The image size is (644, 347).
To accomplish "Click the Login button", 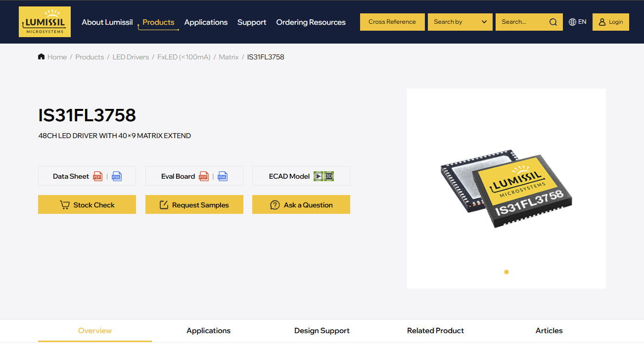I will tap(611, 22).
